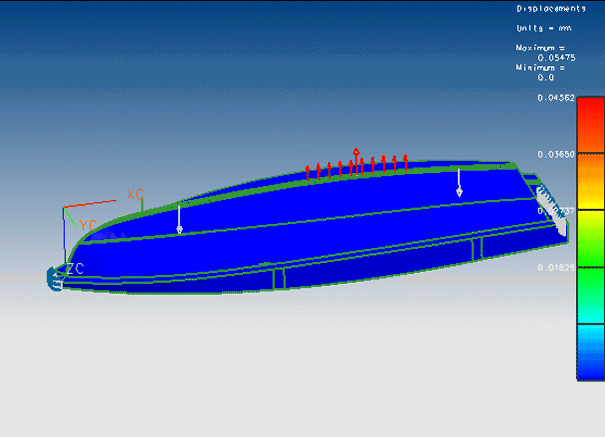Click the white constraint markers at stern

click(x=552, y=210)
